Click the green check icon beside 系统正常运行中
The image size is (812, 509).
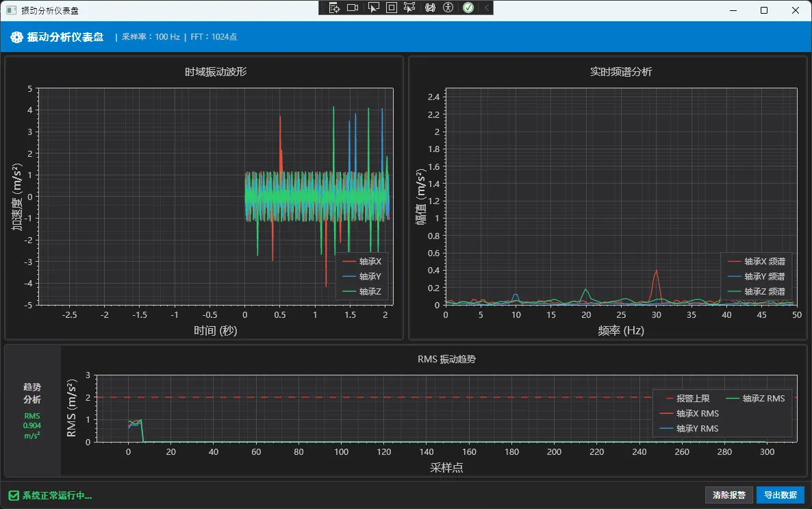pos(14,495)
